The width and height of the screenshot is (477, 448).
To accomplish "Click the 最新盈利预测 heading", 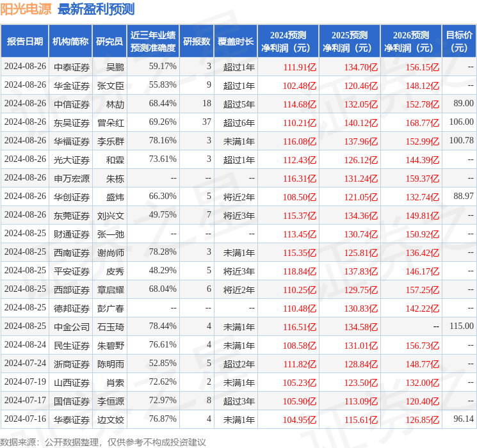I will [x=96, y=9].
